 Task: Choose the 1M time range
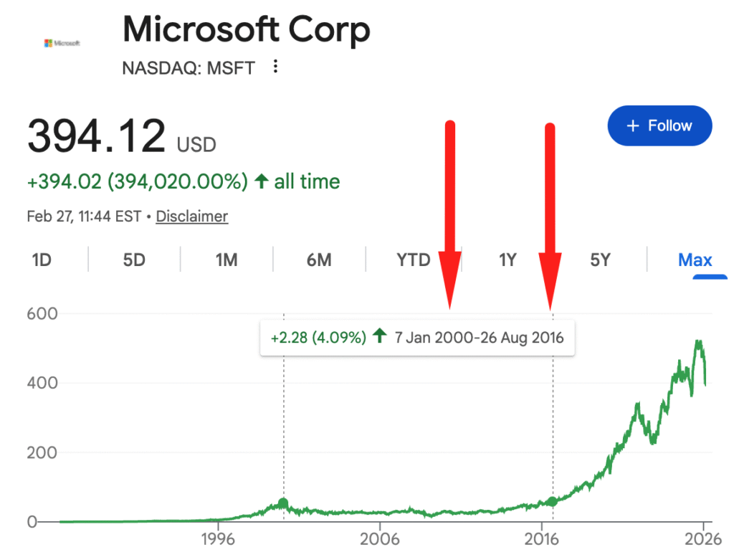pyautogui.click(x=227, y=260)
